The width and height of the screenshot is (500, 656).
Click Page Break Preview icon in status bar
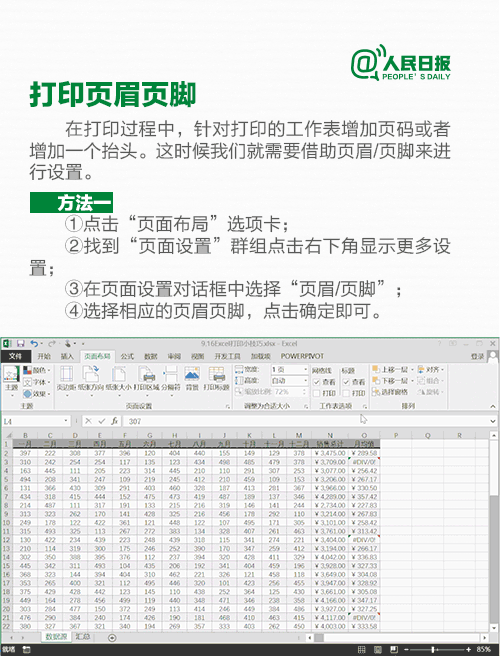[394, 650]
